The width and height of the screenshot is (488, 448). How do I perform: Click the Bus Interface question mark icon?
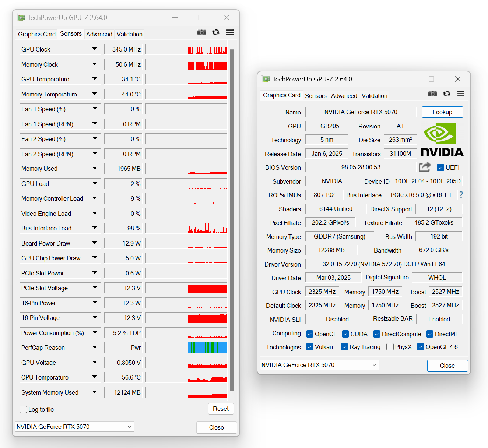461,195
